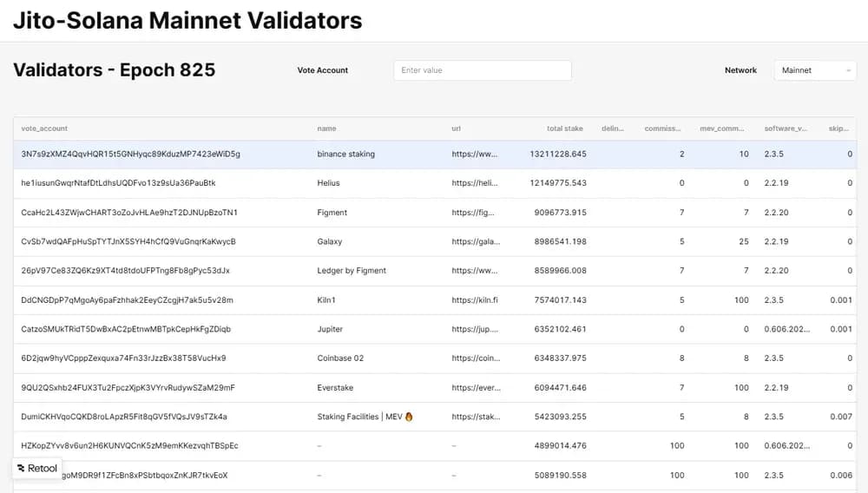The image size is (868, 493).
Task: Click Everstake vote account address
Action: (x=128, y=388)
